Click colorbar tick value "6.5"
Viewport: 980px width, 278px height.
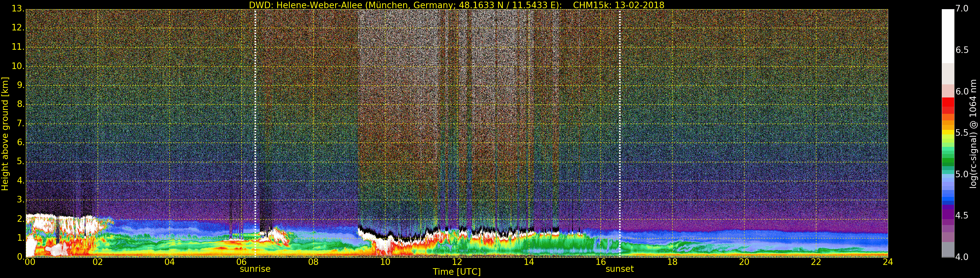pyautogui.click(x=962, y=50)
